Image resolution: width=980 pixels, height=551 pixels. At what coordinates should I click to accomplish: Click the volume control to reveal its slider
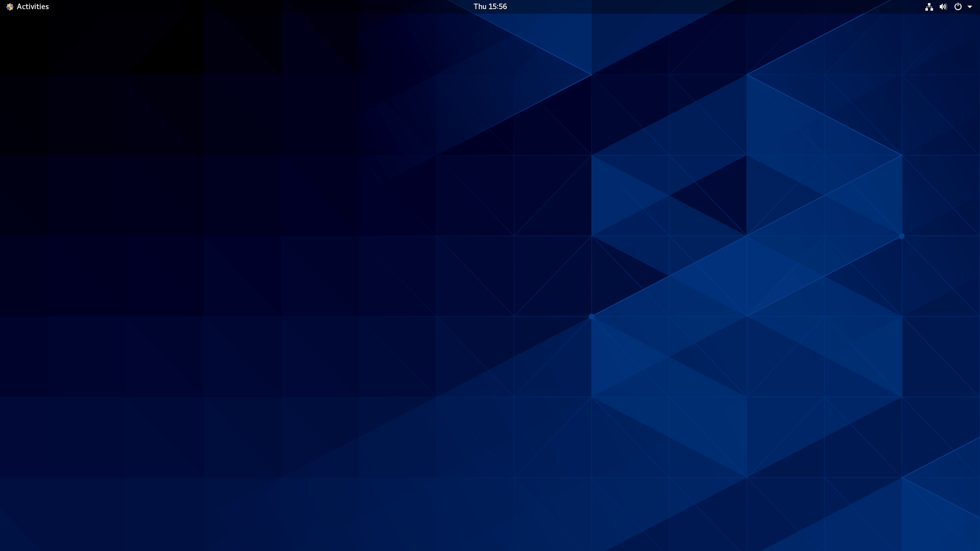pyautogui.click(x=943, y=7)
